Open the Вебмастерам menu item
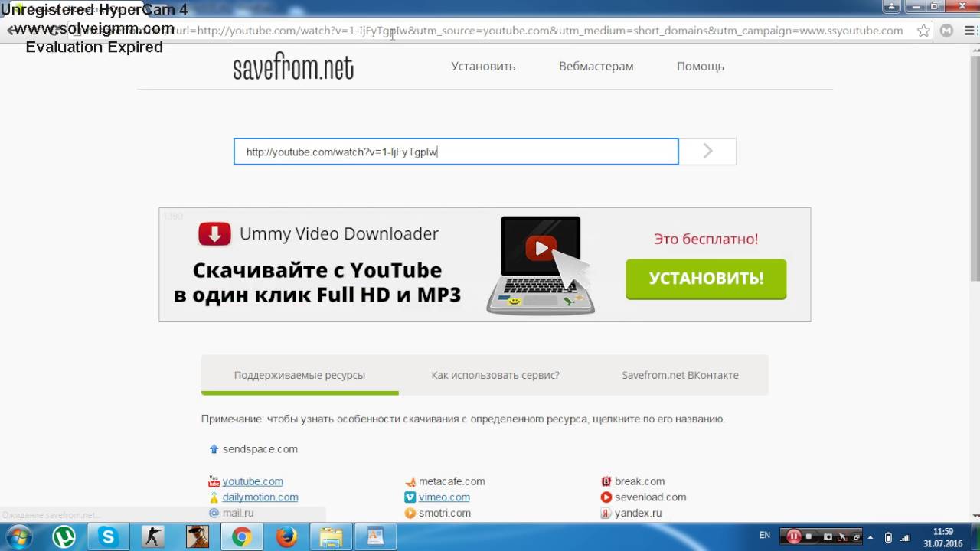 [596, 66]
